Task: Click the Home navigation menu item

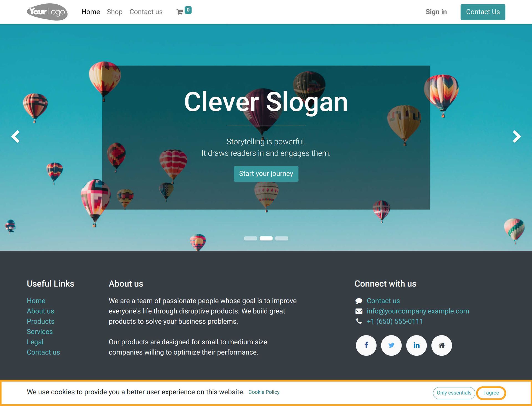Action: pyautogui.click(x=91, y=12)
